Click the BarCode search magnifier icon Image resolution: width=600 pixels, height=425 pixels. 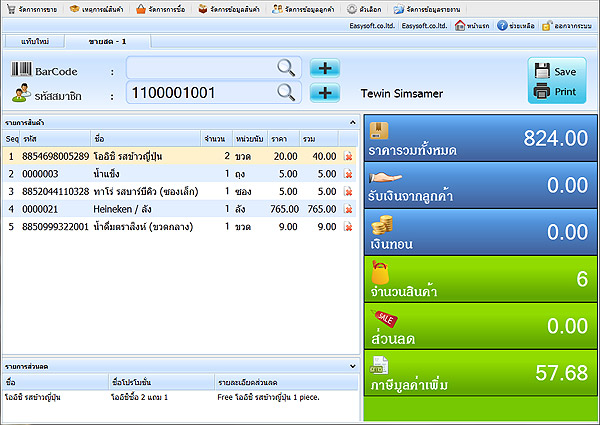tap(287, 68)
